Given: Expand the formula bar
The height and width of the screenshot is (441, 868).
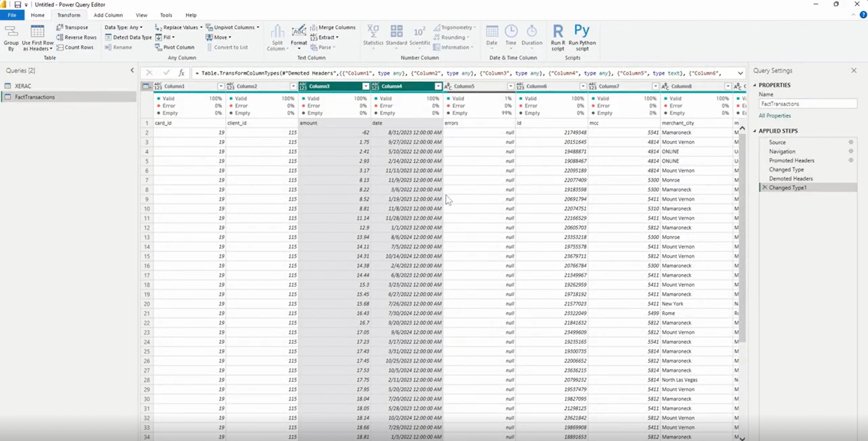Looking at the screenshot, I should point(740,72).
